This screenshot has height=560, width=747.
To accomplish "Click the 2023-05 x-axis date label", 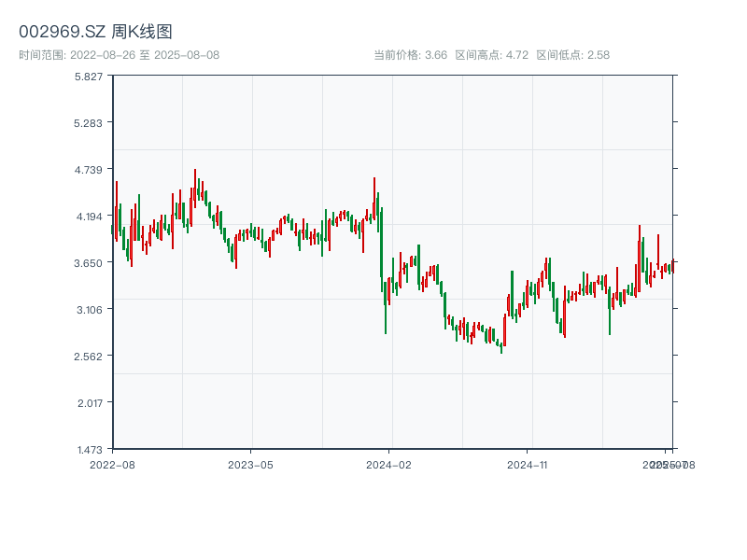I will [250, 464].
